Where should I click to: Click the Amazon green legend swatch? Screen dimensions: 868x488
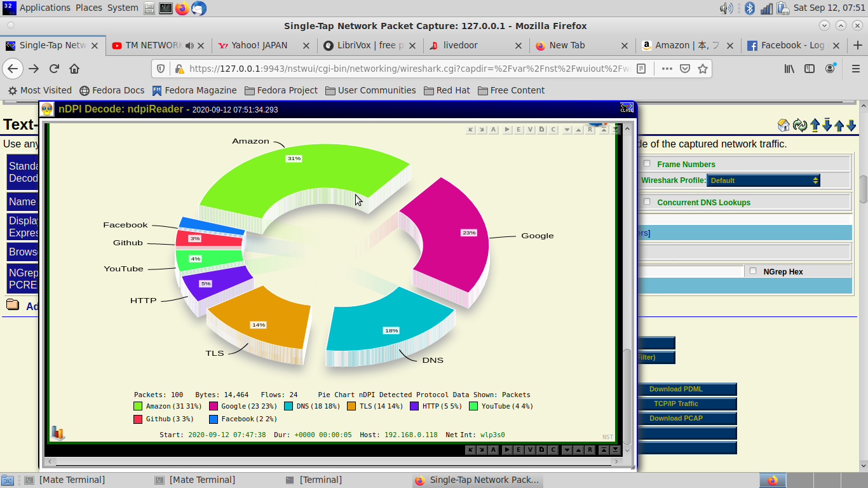point(138,406)
